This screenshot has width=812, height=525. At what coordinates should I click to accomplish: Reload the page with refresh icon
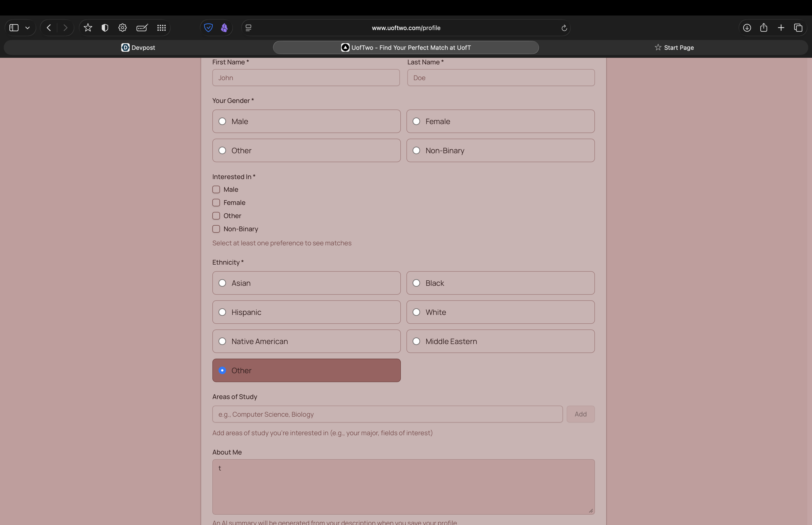564,28
